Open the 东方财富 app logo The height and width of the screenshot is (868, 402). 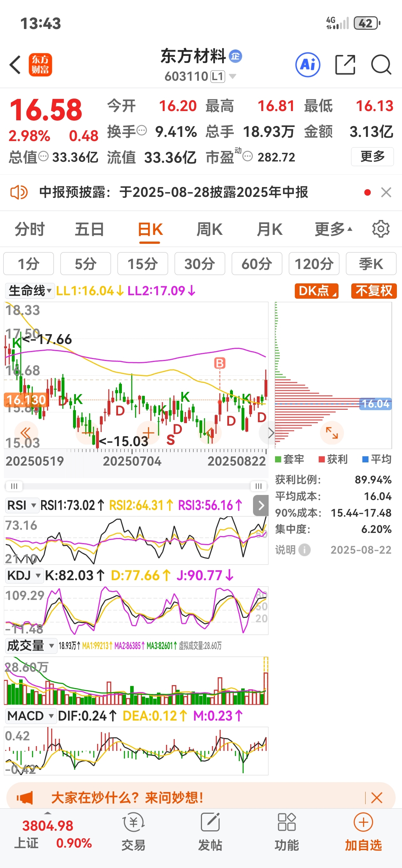(x=40, y=65)
